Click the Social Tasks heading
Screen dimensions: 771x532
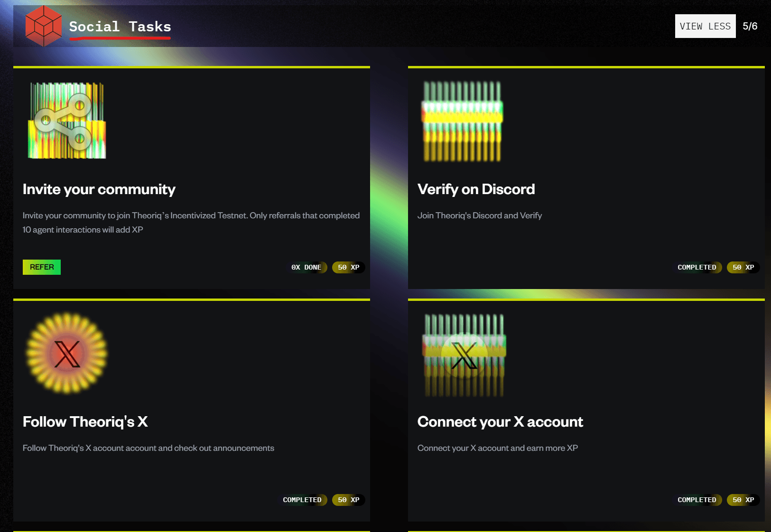(120, 27)
